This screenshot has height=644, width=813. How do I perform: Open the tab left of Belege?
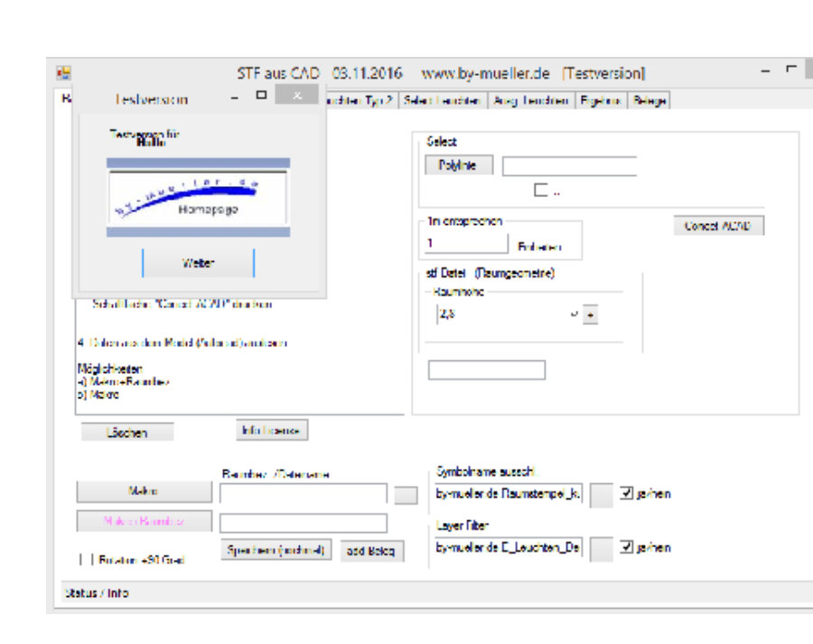point(601,100)
